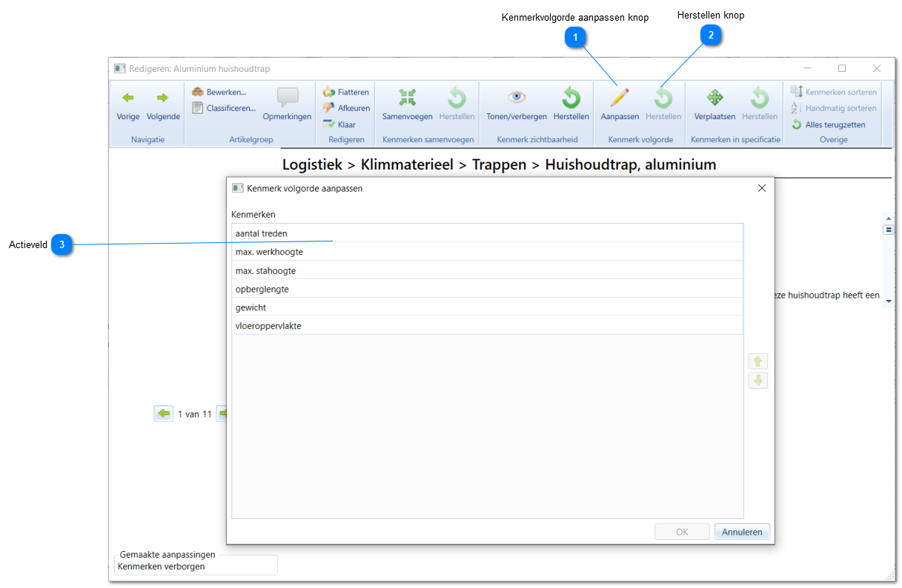Minimize the Redigeren window
Viewport: 902px width, 588px height.
(x=807, y=68)
